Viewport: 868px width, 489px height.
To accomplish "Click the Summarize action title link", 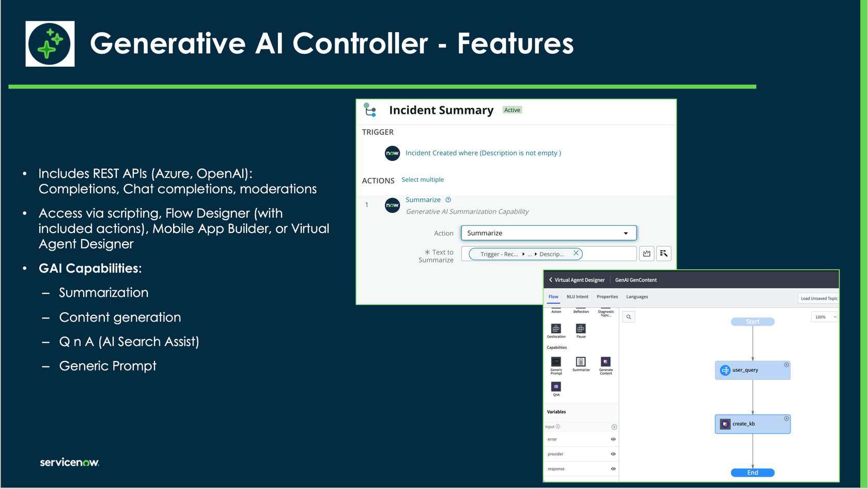I will [x=423, y=200].
